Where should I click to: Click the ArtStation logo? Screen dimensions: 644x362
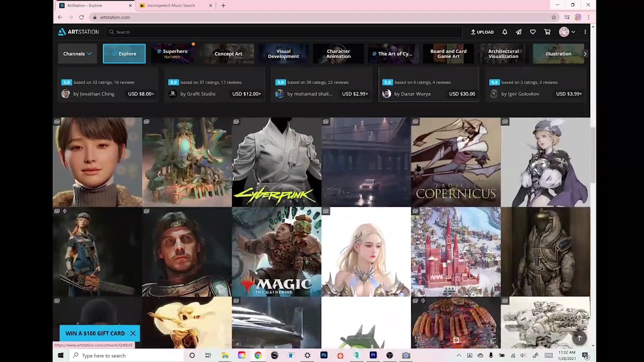click(78, 32)
